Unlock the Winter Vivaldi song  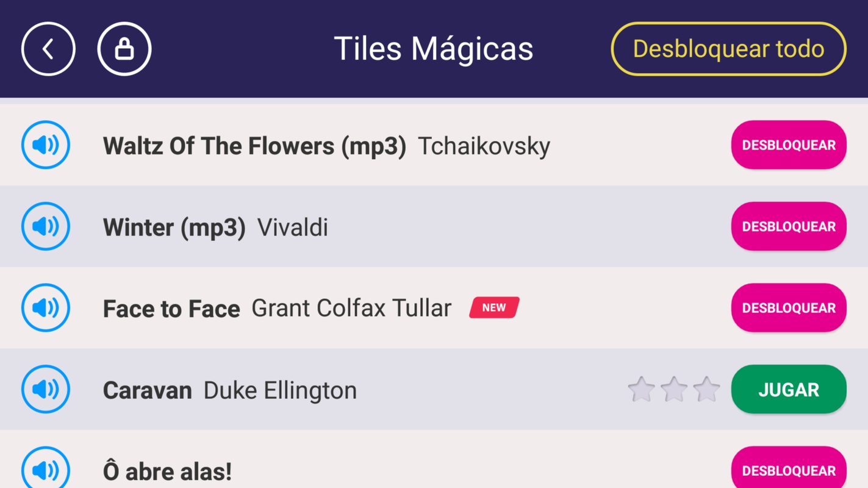(x=788, y=226)
